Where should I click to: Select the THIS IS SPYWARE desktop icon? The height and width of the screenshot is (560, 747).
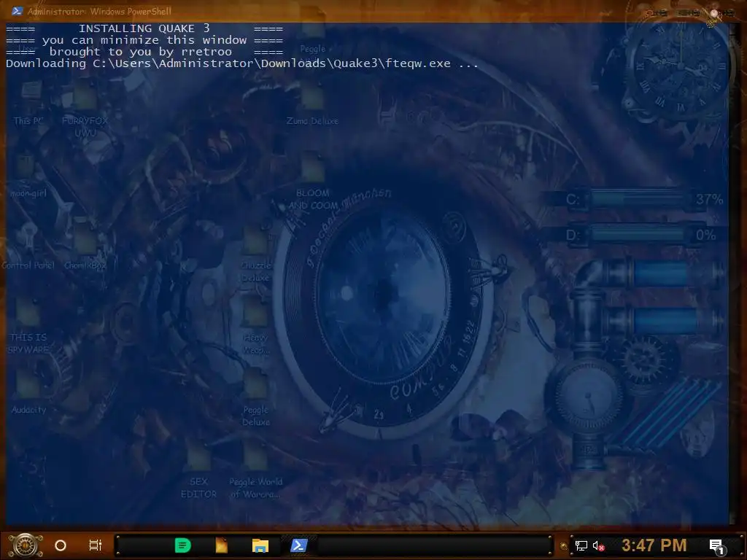tap(28, 326)
